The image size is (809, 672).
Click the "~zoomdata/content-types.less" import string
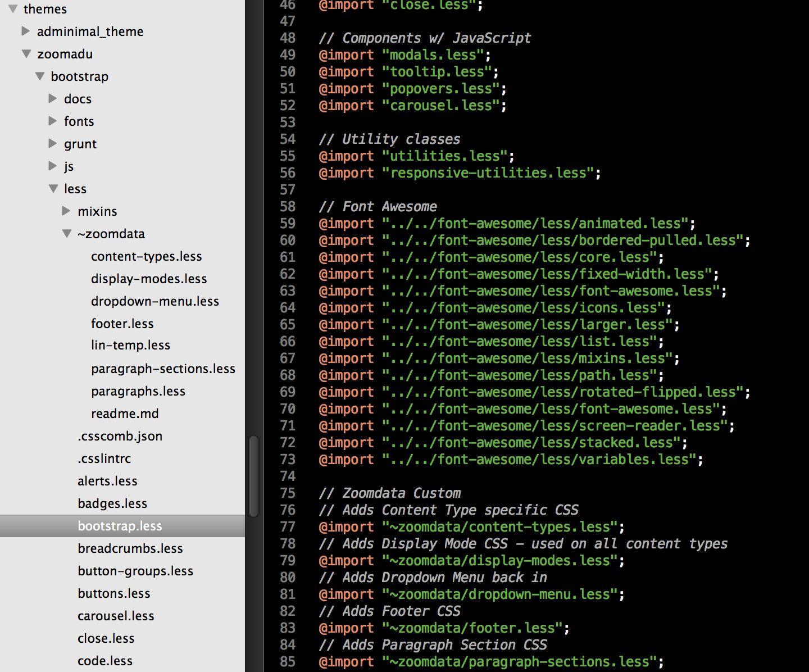tap(500, 526)
